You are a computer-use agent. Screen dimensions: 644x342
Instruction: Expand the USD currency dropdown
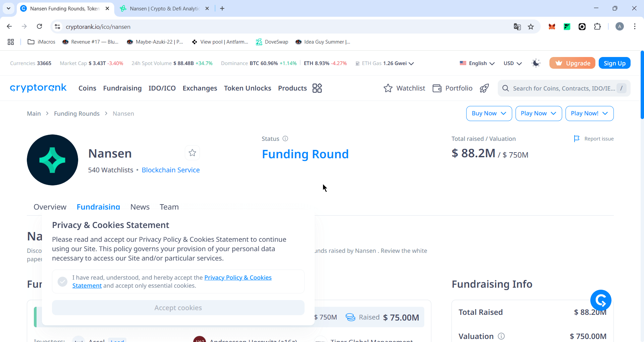513,63
